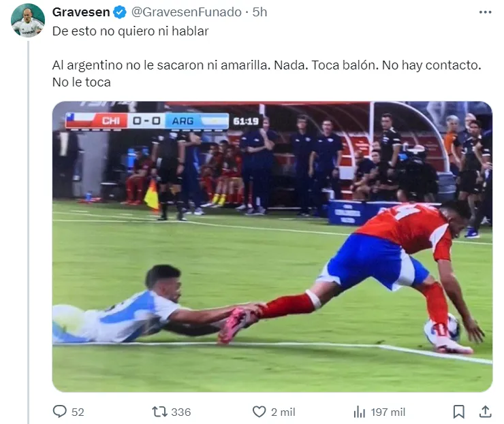Viewport: 504px width, 424px height.
Task: Click the Gravesen display name
Action: [x=81, y=12]
